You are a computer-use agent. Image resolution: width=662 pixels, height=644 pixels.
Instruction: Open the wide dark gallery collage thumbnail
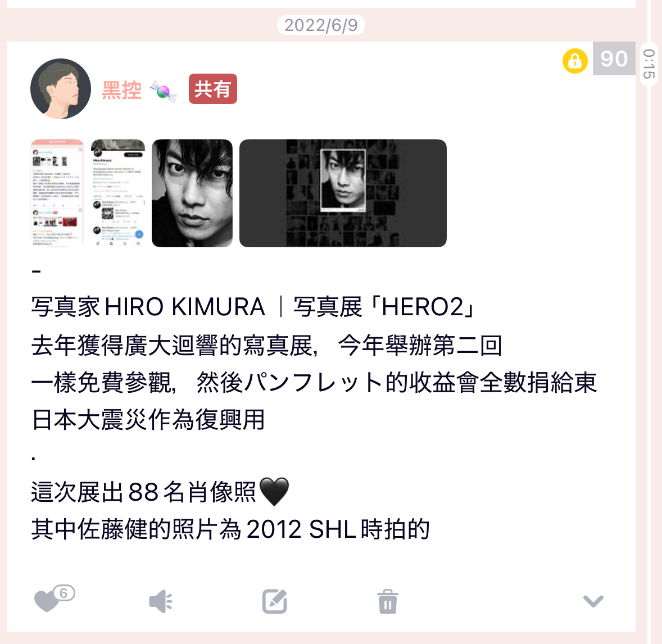(343, 193)
